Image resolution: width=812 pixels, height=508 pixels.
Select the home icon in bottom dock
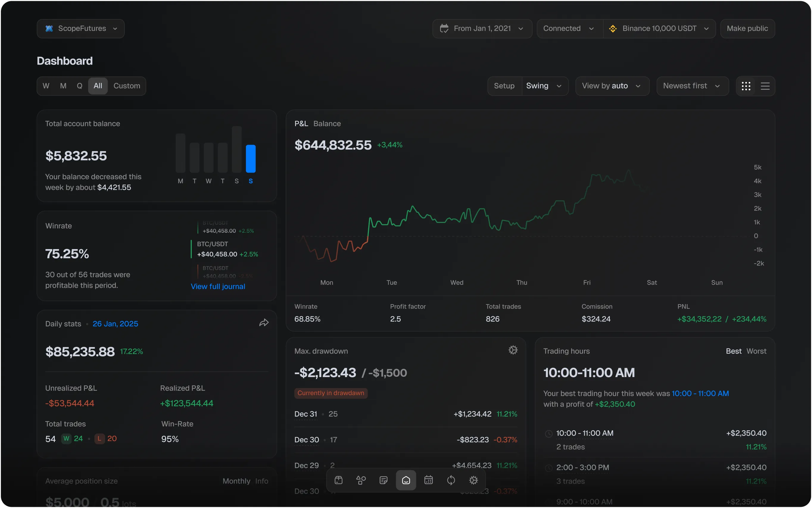pos(406,480)
